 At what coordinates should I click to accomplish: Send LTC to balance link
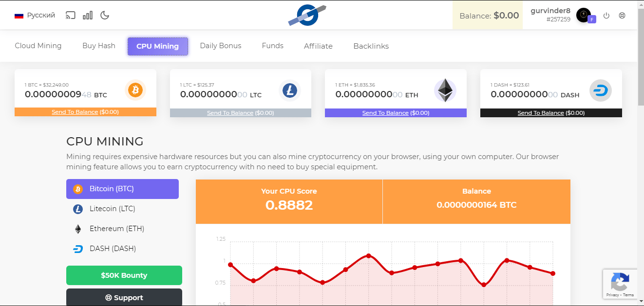230,113
